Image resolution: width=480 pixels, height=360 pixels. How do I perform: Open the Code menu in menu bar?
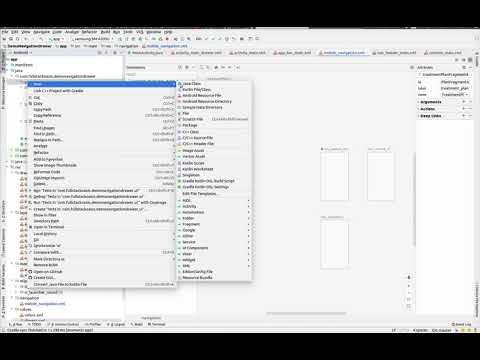[x=57, y=32]
